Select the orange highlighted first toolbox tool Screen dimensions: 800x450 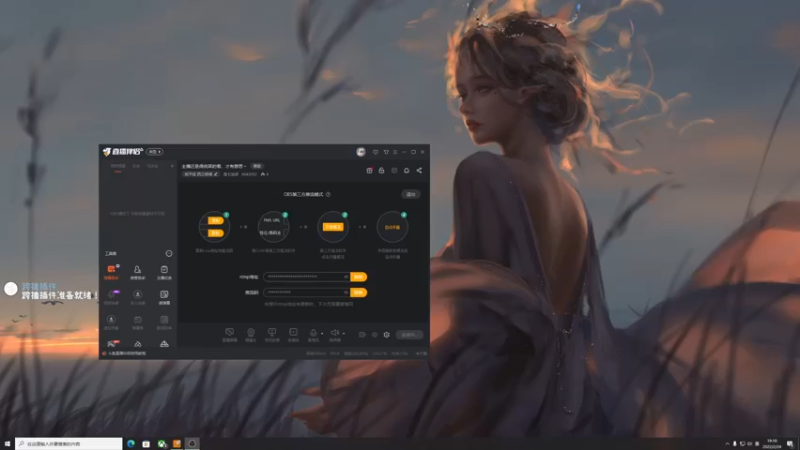[x=111, y=272]
